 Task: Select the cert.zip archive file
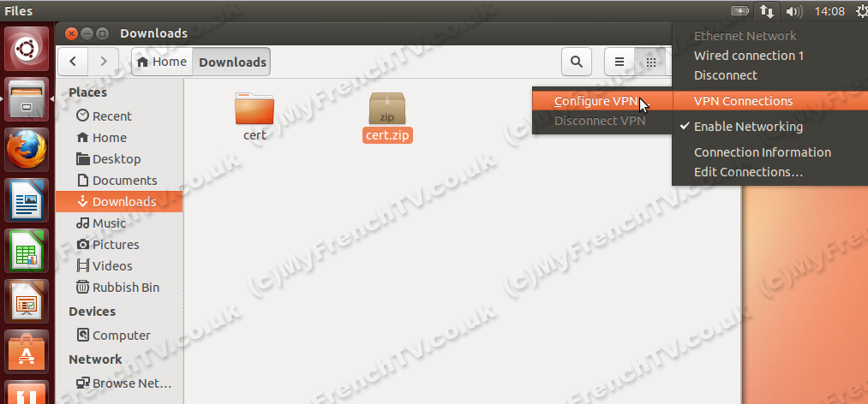pyautogui.click(x=387, y=118)
